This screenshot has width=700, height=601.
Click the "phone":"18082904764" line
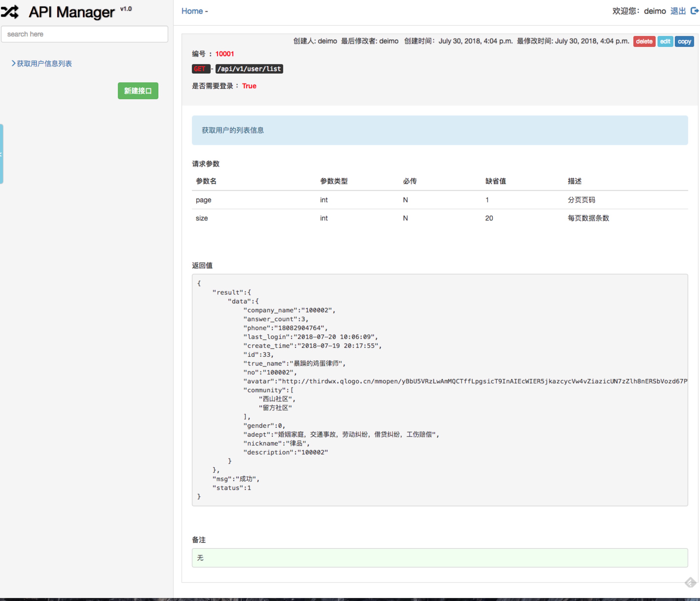pyautogui.click(x=285, y=328)
